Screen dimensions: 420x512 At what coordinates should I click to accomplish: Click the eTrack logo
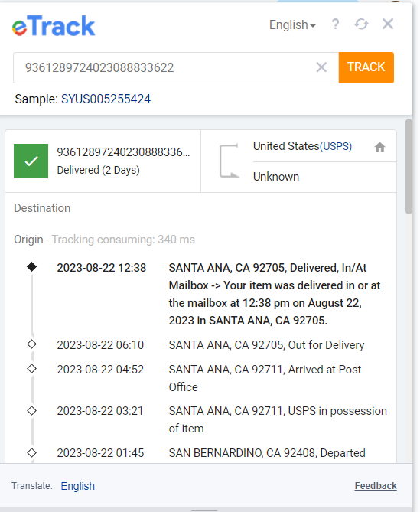coord(54,25)
